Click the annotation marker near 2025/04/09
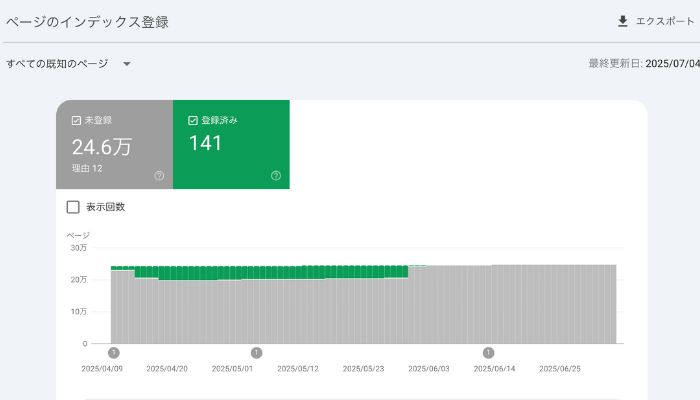Image resolution: width=700 pixels, height=400 pixels. [114, 353]
